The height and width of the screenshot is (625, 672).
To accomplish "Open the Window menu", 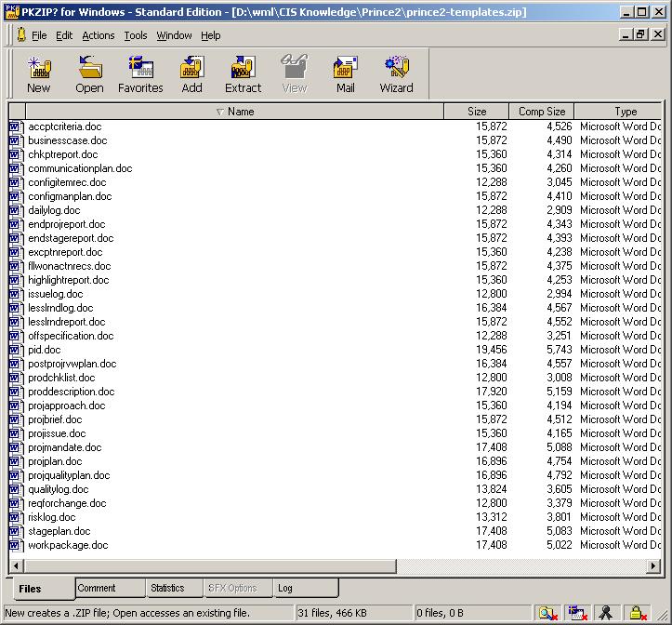I will tap(174, 35).
